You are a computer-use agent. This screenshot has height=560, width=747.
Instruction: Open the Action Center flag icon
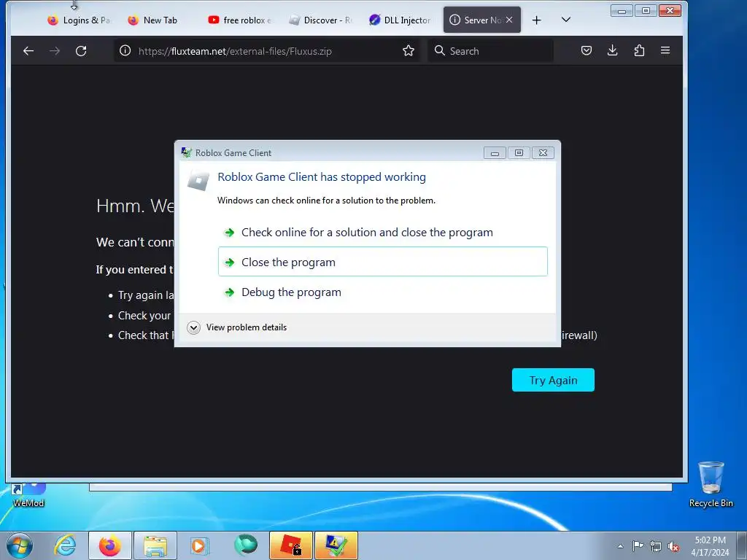[x=638, y=545]
